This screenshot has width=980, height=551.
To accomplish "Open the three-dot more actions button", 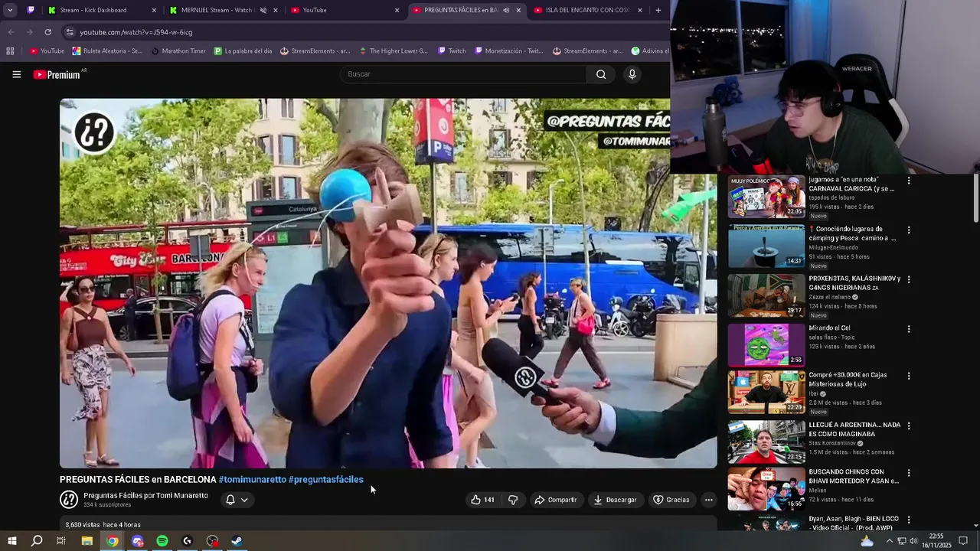I will pyautogui.click(x=708, y=500).
